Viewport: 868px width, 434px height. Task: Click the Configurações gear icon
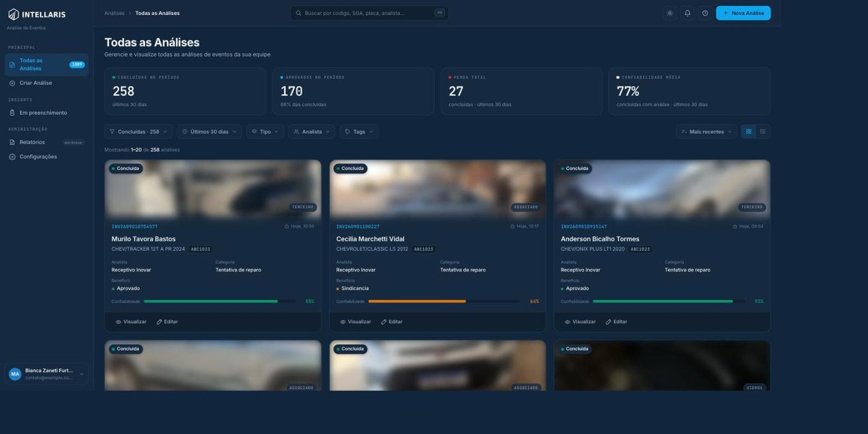12,157
